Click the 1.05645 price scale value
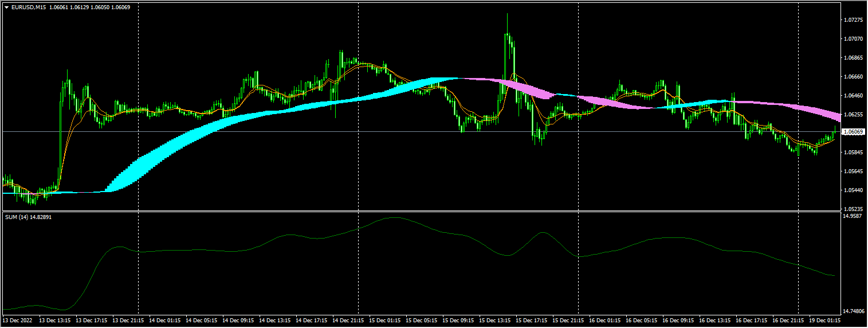 (854, 171)
